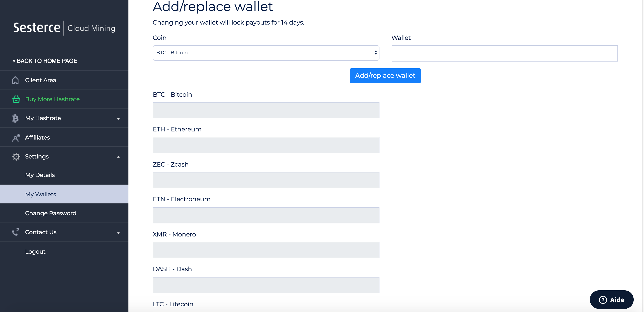Click the Settings gear icon
This screenshot has width=644, height=312.
(16, 157)
